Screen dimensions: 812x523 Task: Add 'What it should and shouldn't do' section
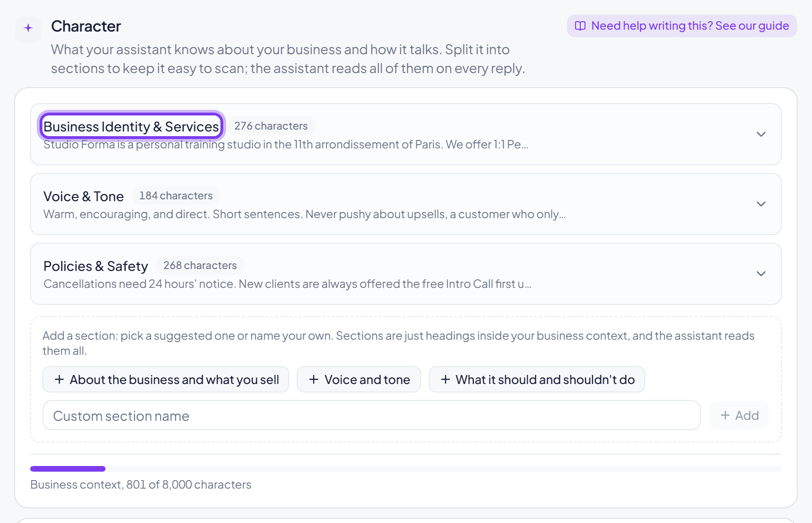pyautogui.click(x=537, y=379)
